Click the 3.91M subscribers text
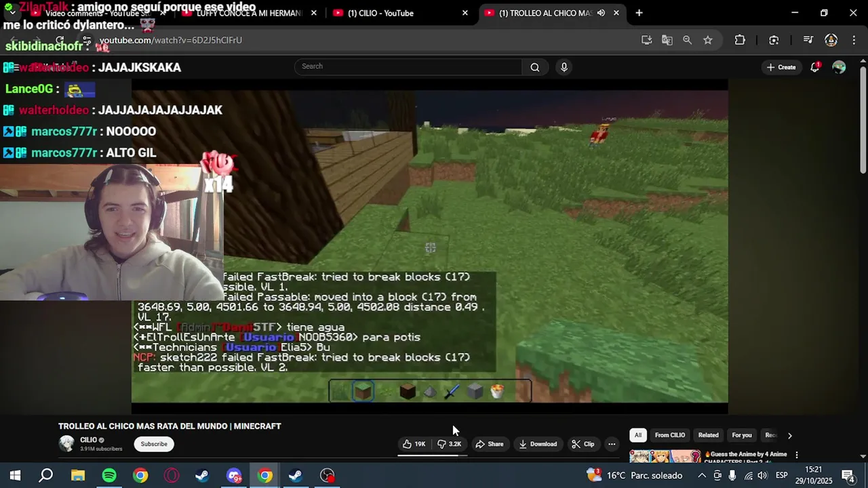Viewport: 868px width, 488px height. pyautogui.click(x=101, y=449)
